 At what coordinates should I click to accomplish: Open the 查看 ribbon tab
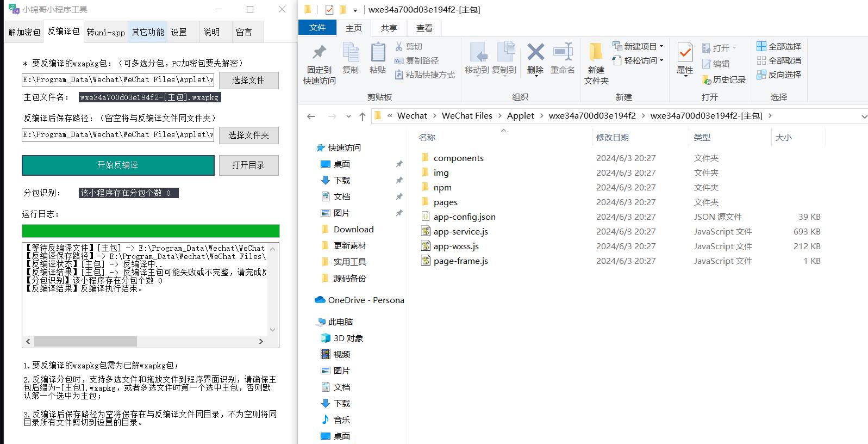424,28
